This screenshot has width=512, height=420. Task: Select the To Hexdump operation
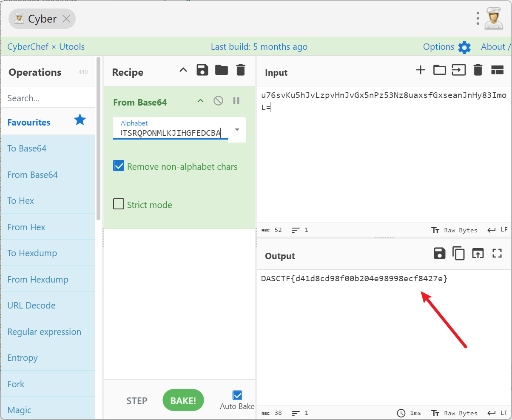click(48, 253)
